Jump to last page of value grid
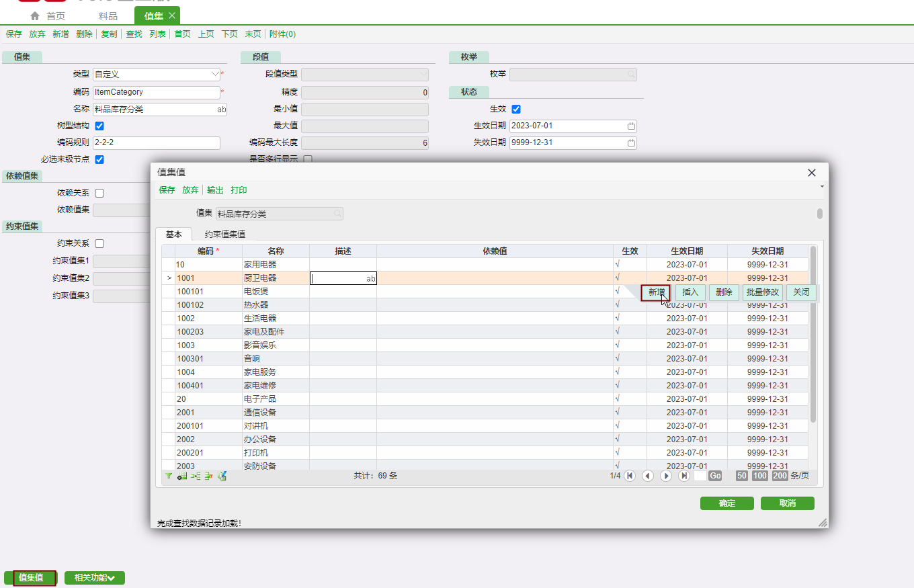Viewport: 914px width, 588px height. (x=684, y=476)
